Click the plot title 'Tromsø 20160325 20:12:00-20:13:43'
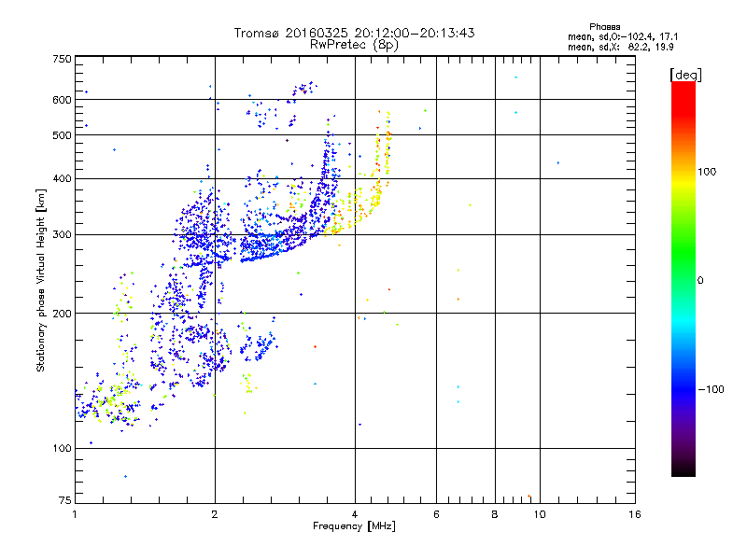This screenshot has width=747, height=560. pyautogui.click(x=354, y=33)
